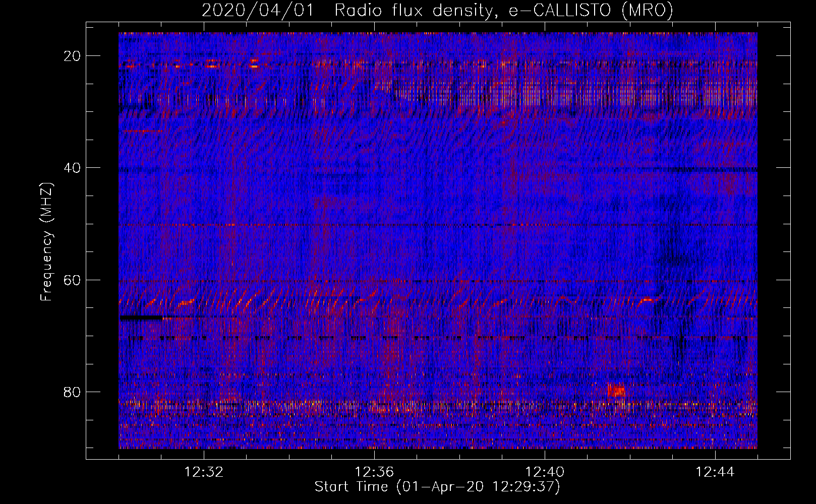Click the bright red burst near 80 MHz
Viewport: 816px width, 504px height.
click(616, 390)
